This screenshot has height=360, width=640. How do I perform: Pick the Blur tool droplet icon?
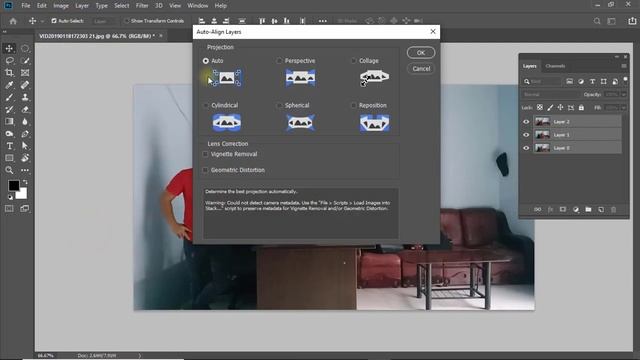point(25,122)
